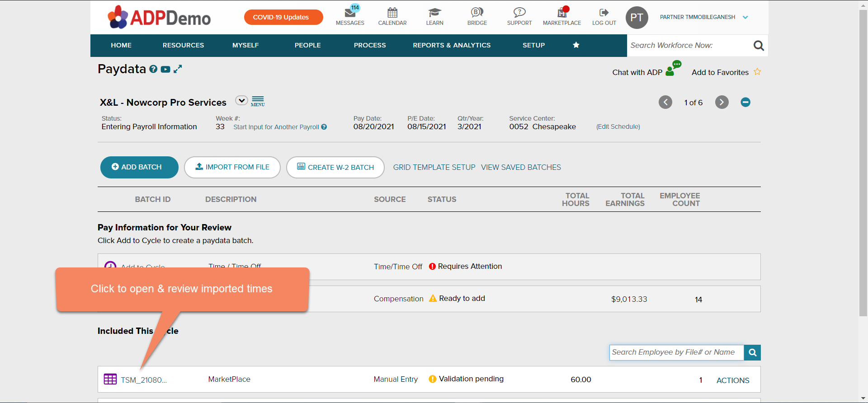Click the Add Batch button
The width and height of the screenshot is (868, 403).
pos(139,167)
